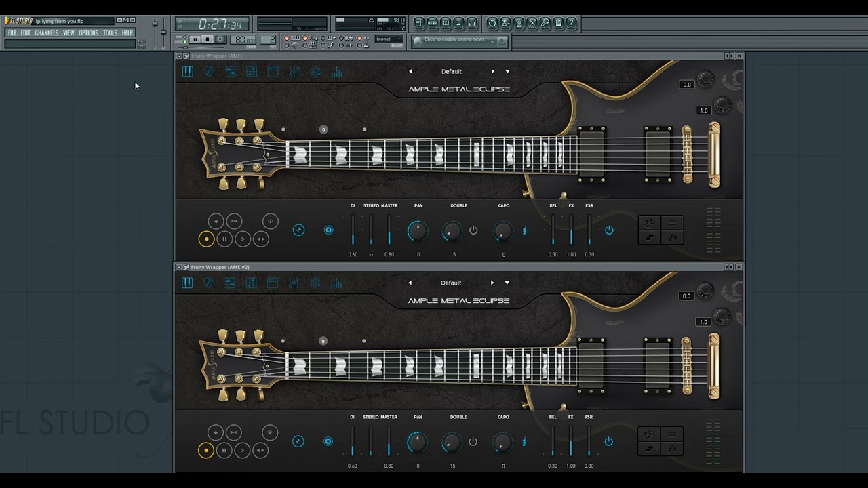Open the Tab player icon in AME
The width and height of the screenshot is (868, 488).
pos(231,72)
